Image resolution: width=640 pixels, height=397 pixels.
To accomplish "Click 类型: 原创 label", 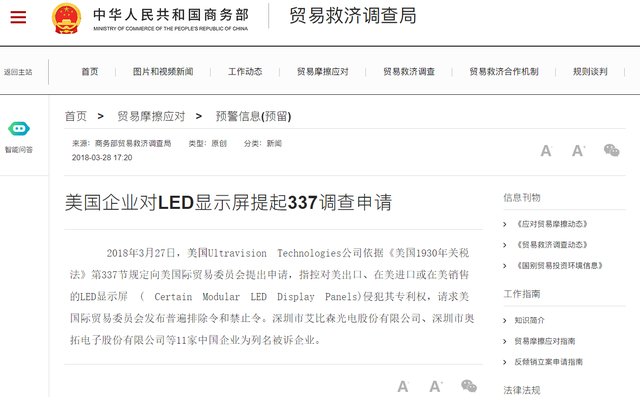I will coord(207,144).
